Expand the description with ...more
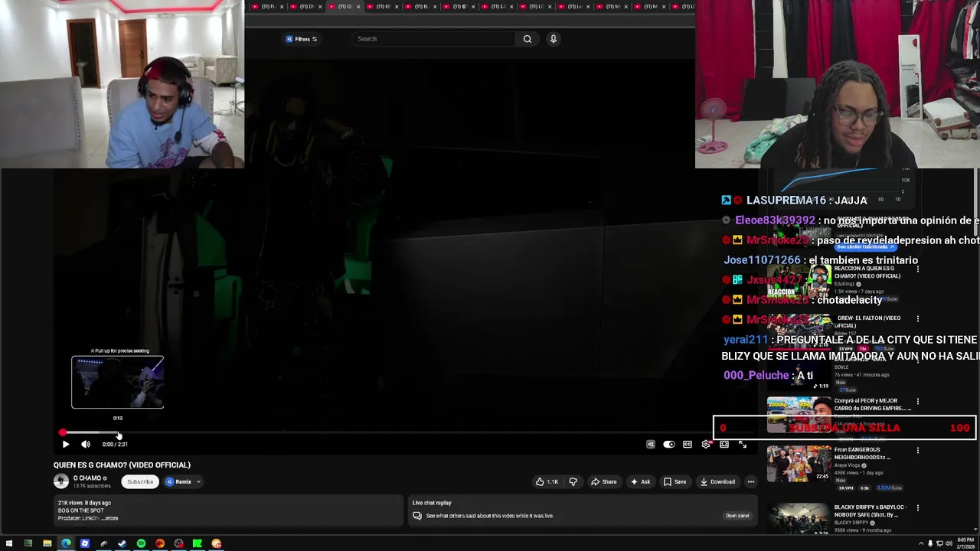 tap(111, 518)
